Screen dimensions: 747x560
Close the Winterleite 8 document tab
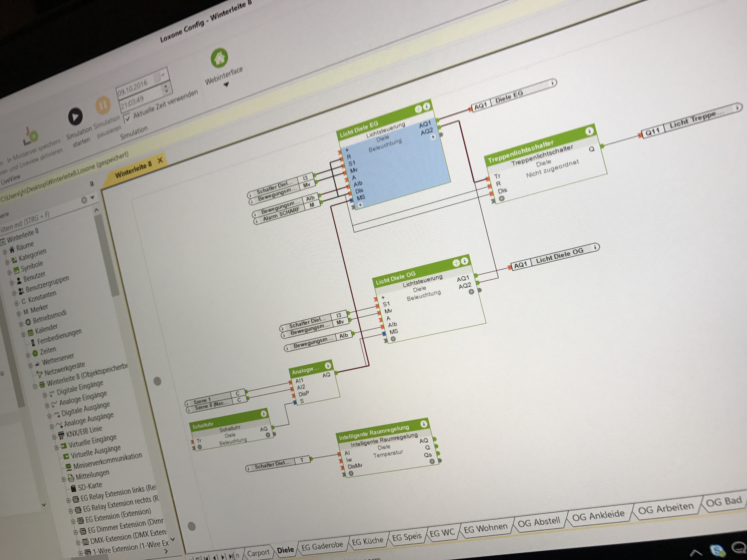coord(160,160)
